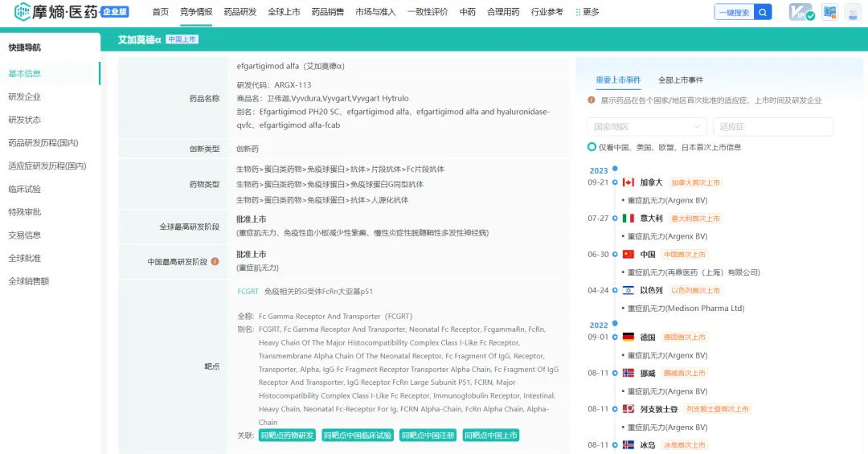Open the user guide book icon
This screenshot has height=454, width=868.
[829, 12]
